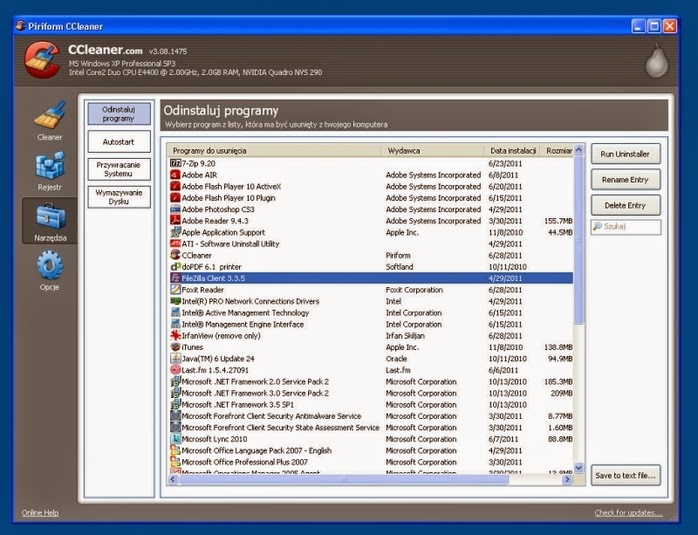Focus the Szukaj search field
698x535 pixels.
(x=626, y=227)
